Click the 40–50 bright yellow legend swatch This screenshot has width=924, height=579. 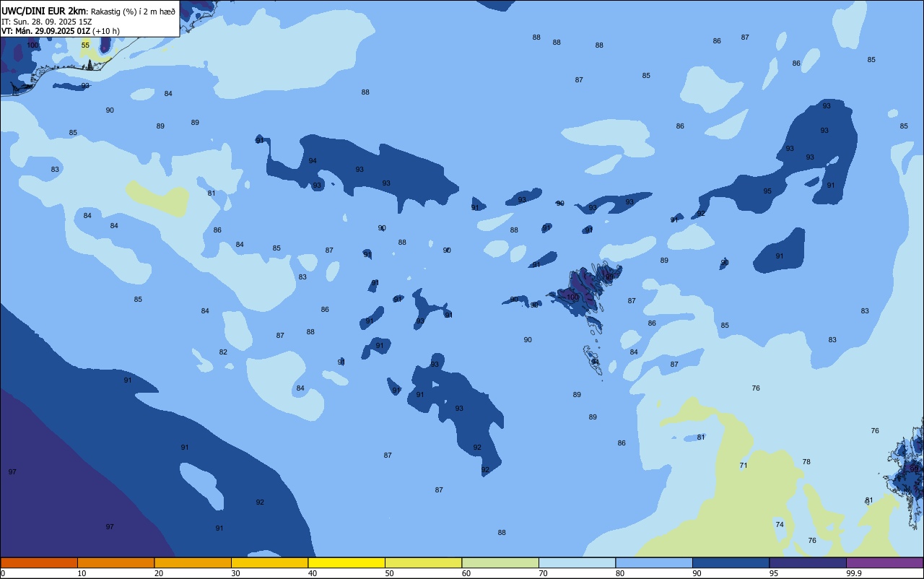click(x=346, y=562)
